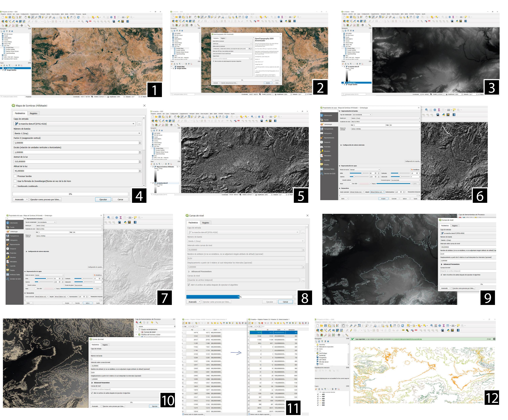The width and height of the screenshot is (508, 420).
Task: Open the 'Select DEM to download' dropdown
Action: [232, 44]
